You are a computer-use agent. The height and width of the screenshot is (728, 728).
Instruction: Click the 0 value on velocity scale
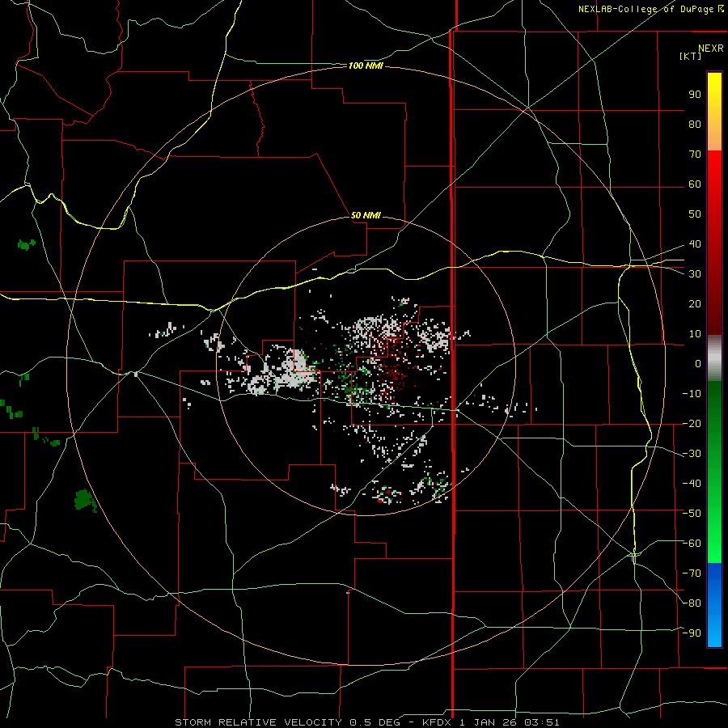pyautogui.click(x=698, y=363)
